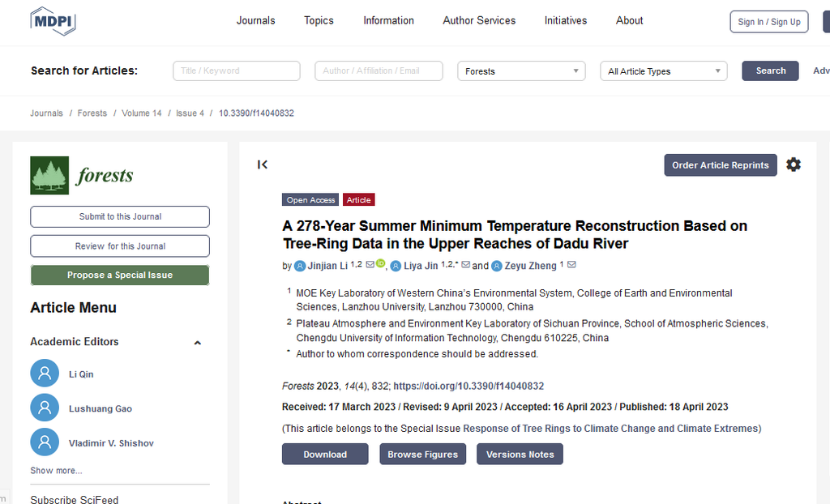
Task: Open the Information menu
Action: (x=388, y=20)
